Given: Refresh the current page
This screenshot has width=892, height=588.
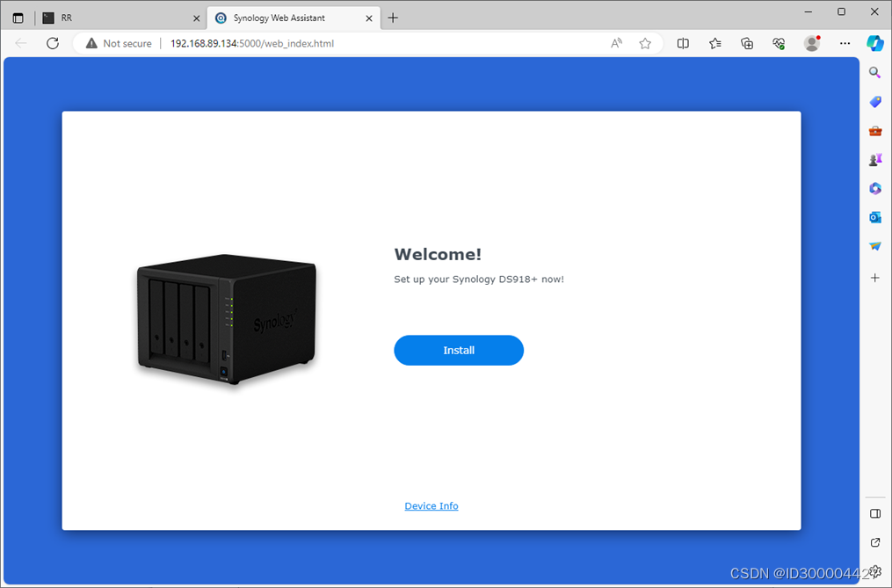Looking at the screenshot, I should coord(53,43).
